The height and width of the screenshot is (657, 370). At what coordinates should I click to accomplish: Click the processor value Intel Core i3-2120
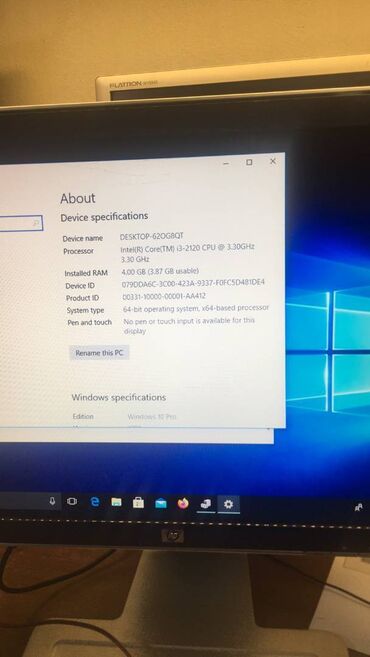(x=187, y=253)
